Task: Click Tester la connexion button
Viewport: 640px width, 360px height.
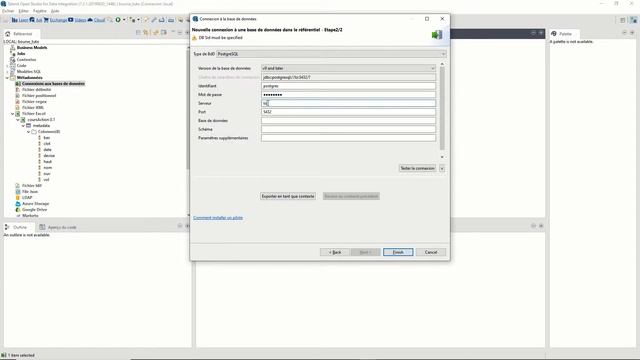Action: point(417,168)
